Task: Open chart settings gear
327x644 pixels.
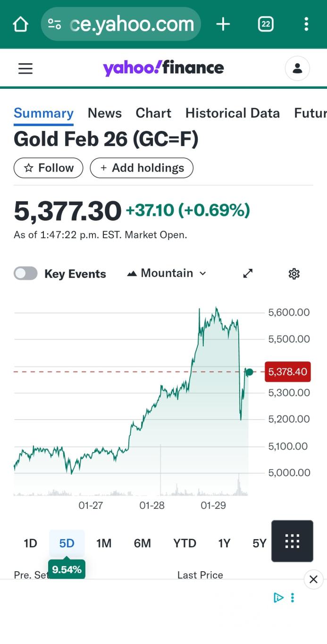Action: (x=294, y=274)
